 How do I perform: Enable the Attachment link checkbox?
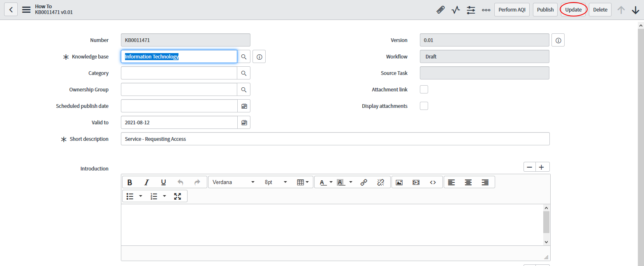click(x=424, y=90)
